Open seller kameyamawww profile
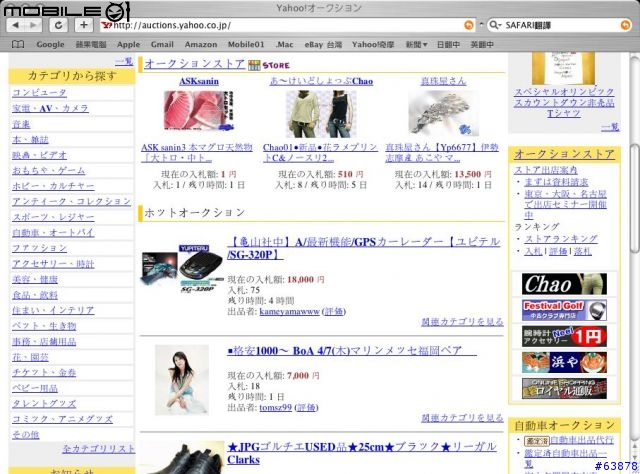 click(x=289, y=312)
